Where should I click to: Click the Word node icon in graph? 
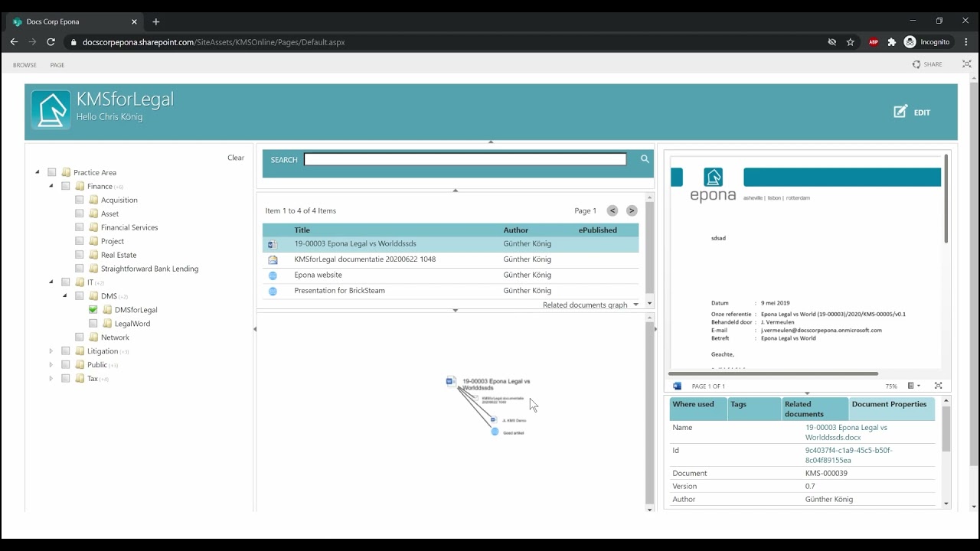click(x=451, y=381)
